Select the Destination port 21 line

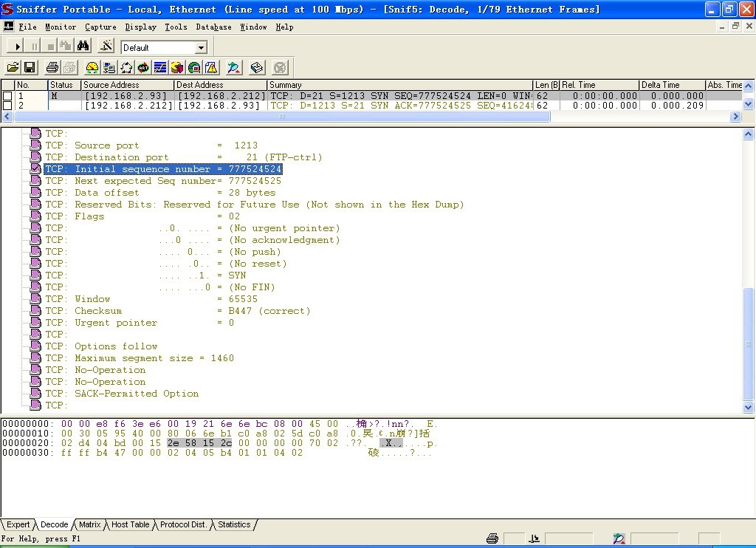(183, 157)
